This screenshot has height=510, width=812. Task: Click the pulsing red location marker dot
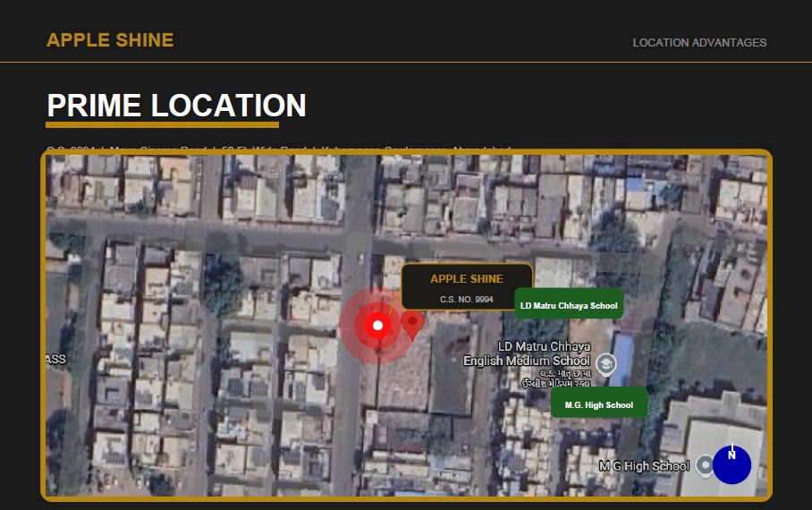[x=377, y=326]
